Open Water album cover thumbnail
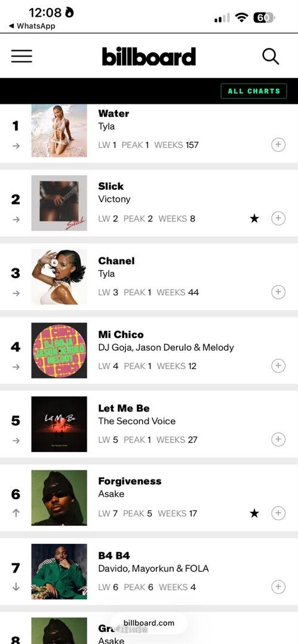 [x=59, y=131]
